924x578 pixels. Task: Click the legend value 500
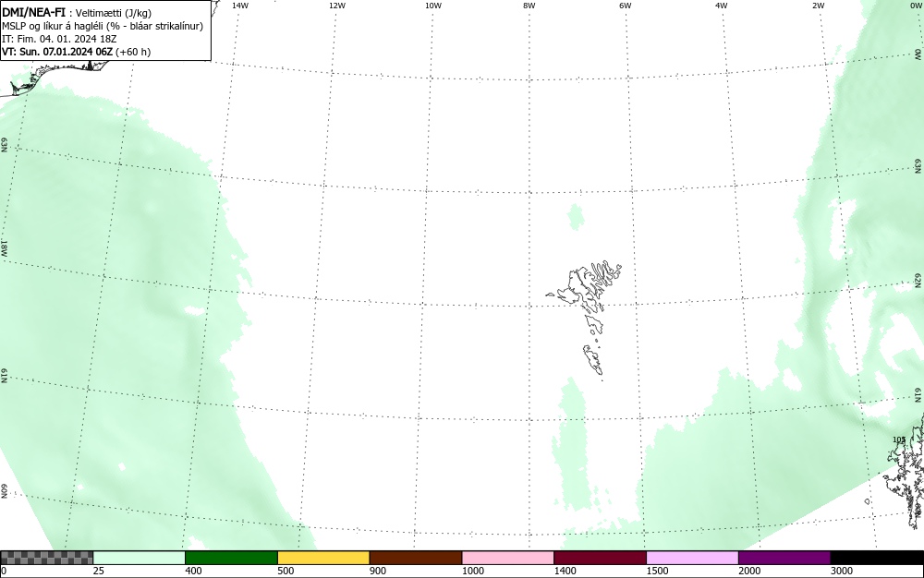click(x=286, y=571)
